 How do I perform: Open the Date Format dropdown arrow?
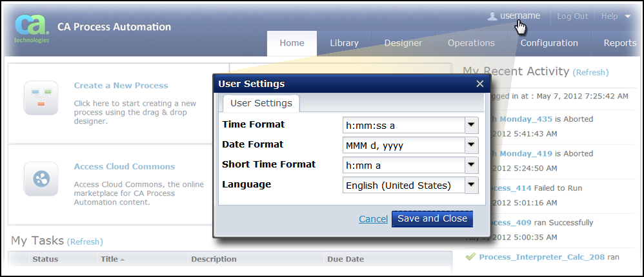[472, 146]
